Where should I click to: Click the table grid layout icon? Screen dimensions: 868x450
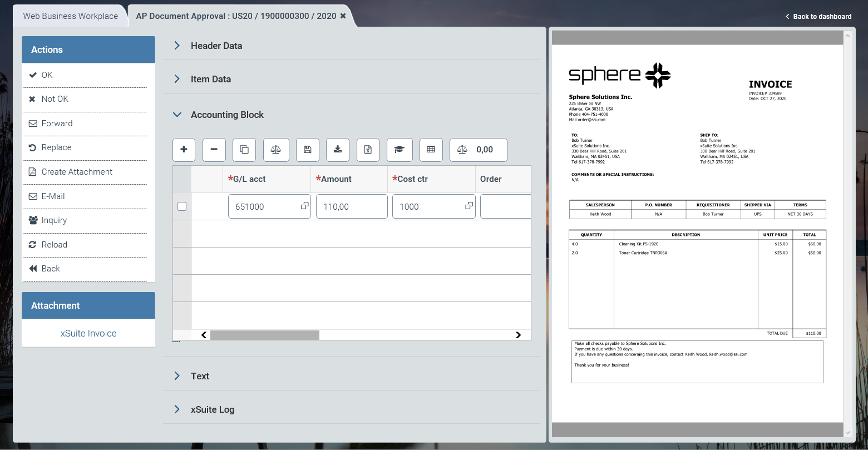pos(431,150)
